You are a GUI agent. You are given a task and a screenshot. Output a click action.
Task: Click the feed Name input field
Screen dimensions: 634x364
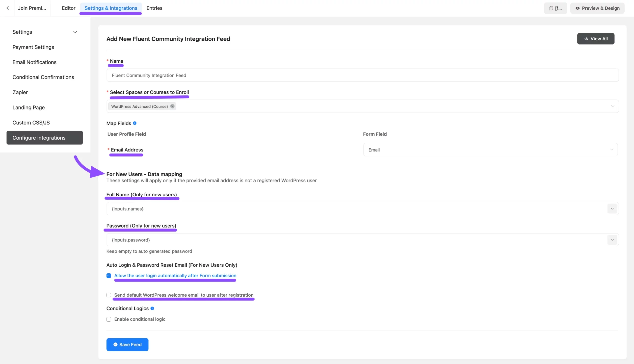(x=363, y=75)
